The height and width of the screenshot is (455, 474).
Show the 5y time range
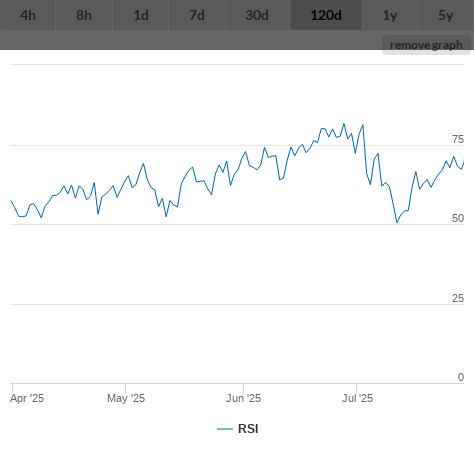(446, 15)
